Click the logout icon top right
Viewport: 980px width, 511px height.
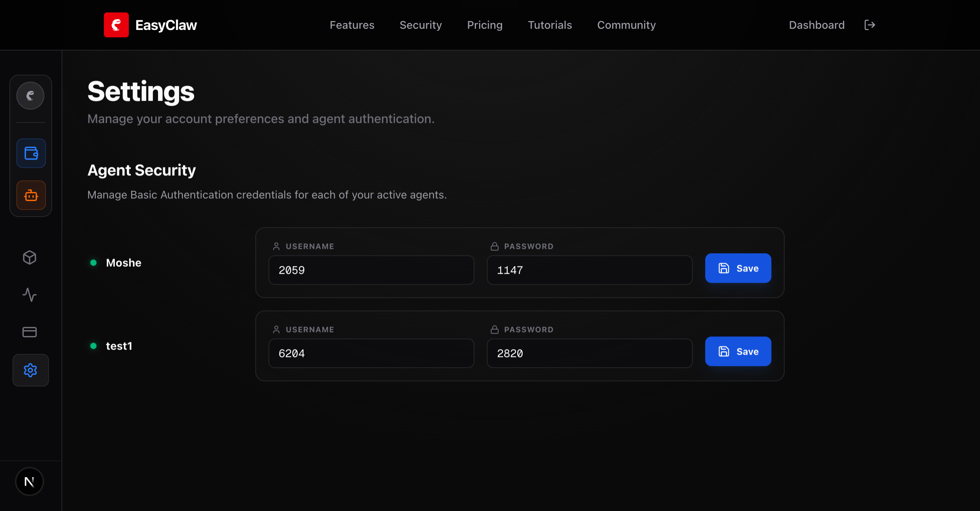(x=870, y=24)
